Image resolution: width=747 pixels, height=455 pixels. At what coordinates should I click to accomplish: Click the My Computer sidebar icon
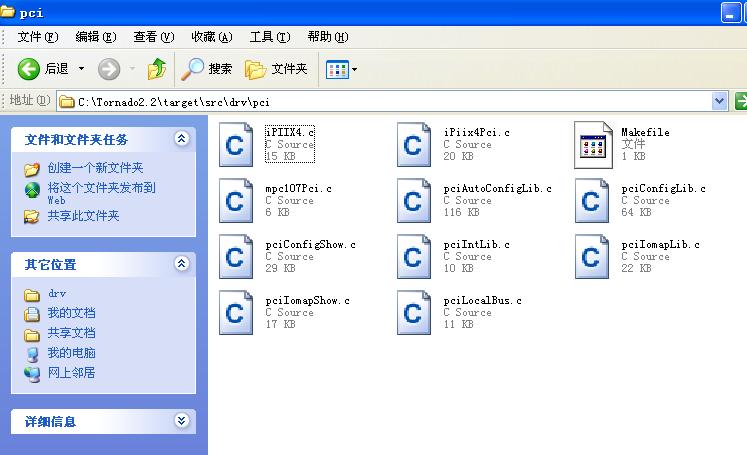(x=32, y=354)
